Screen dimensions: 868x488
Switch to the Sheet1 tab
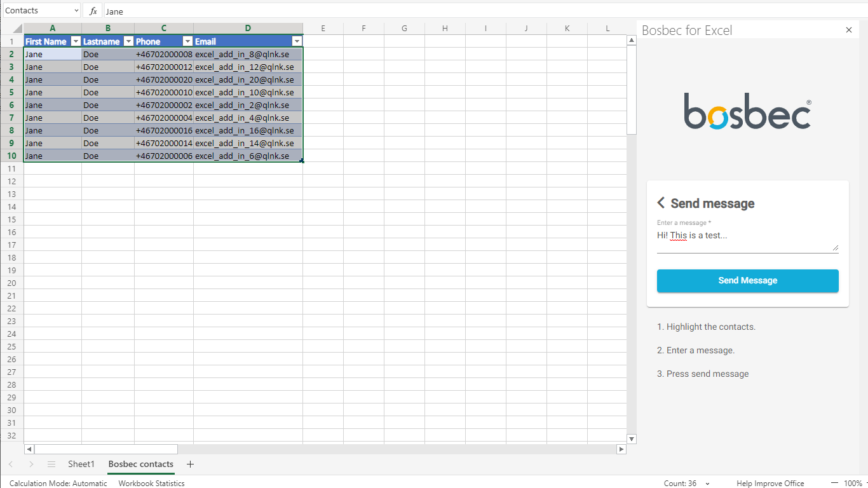(81, 464)
